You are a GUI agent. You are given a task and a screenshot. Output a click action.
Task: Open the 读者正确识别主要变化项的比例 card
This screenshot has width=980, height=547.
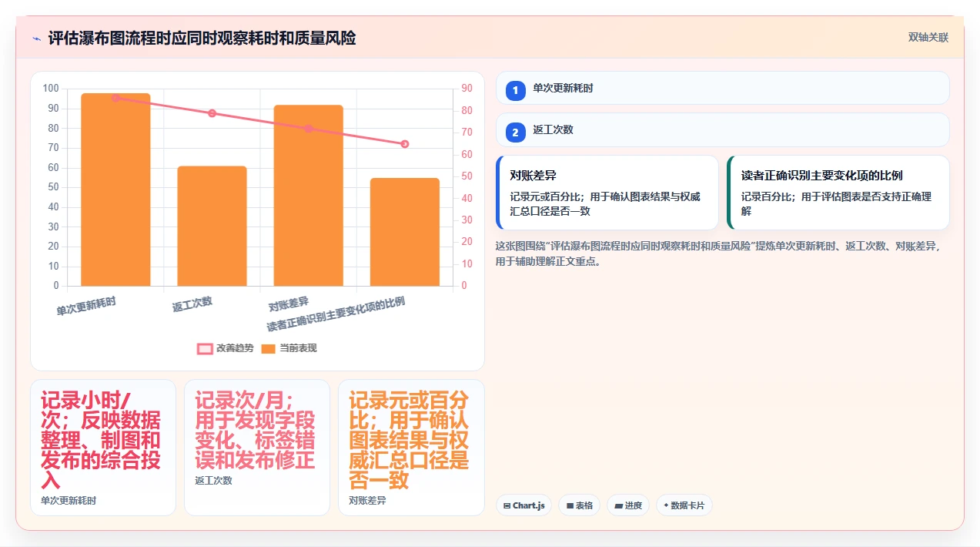(838, 193)
